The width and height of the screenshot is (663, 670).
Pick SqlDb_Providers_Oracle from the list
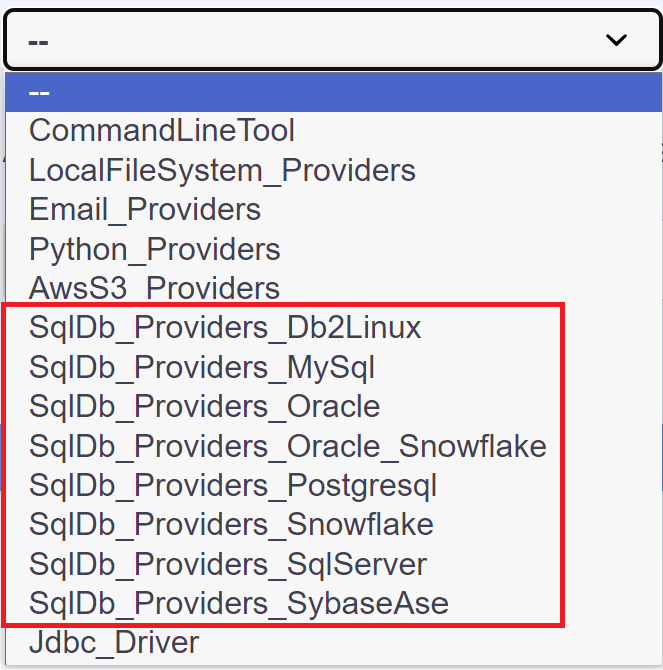tap(205, 407)
